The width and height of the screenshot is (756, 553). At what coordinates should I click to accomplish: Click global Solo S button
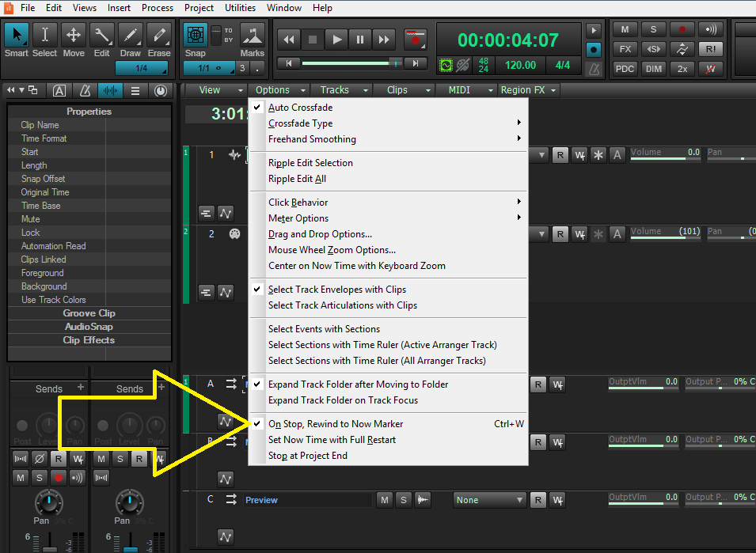(x=653, y=29)
